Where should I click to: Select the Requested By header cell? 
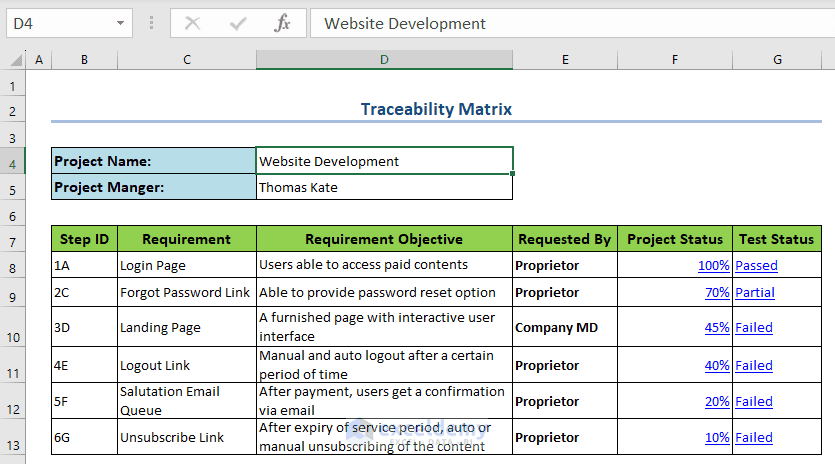[565, 239]
